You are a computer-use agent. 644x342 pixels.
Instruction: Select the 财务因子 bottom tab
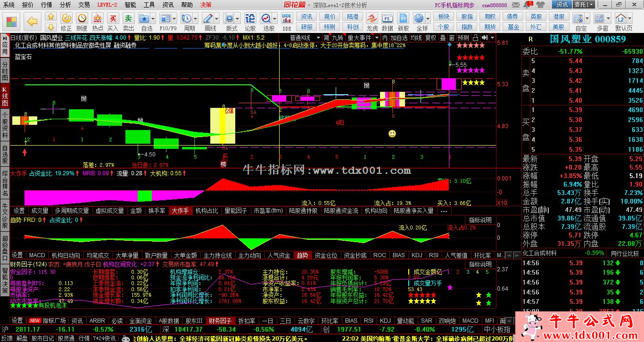(220, 321)
